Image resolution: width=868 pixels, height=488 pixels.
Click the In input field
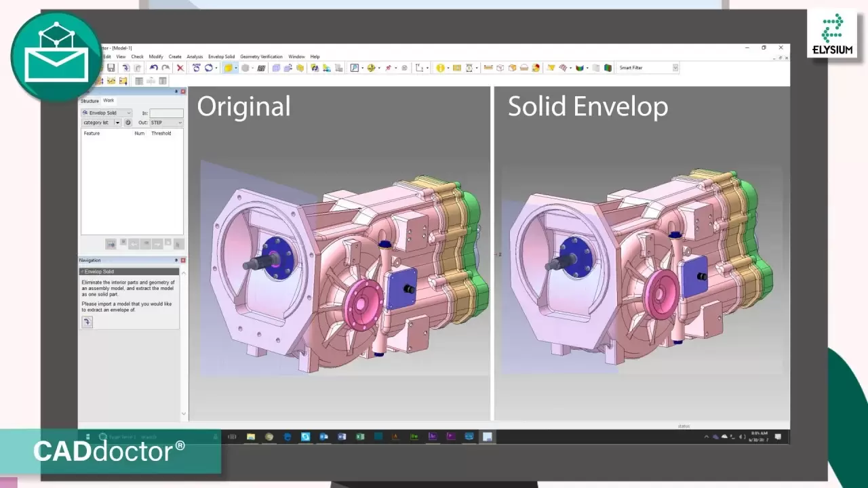pos(166,113)
